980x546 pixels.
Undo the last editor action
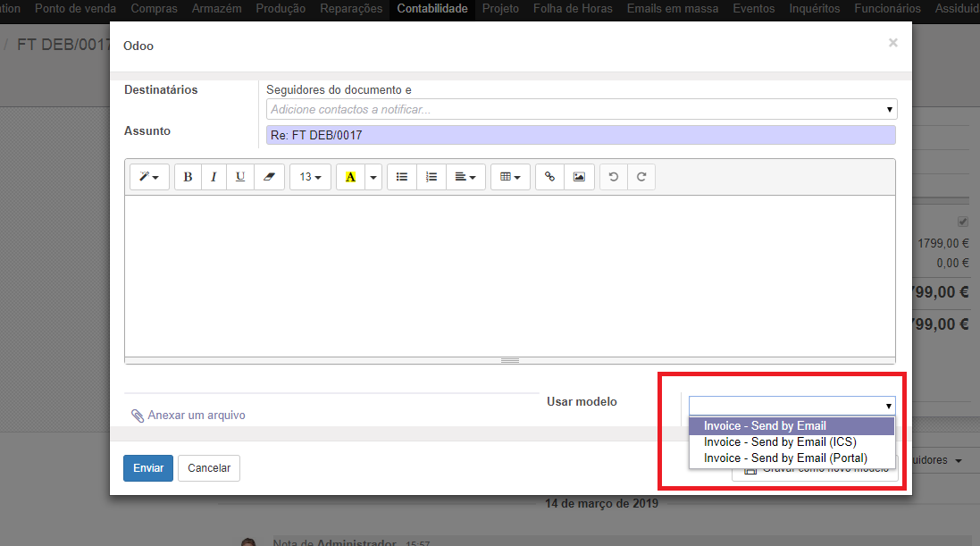(613, 177)
